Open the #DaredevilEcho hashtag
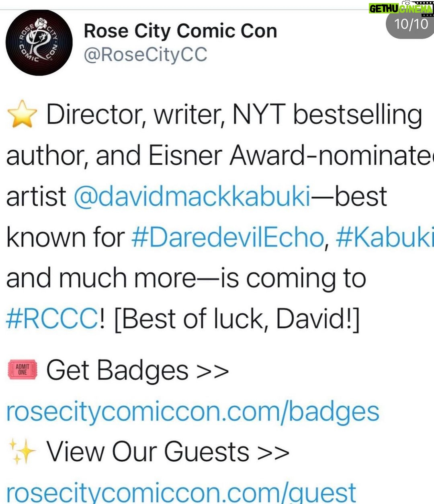This screenshot has width=434, height=504. pyautogui.click(x=228, y=237)
